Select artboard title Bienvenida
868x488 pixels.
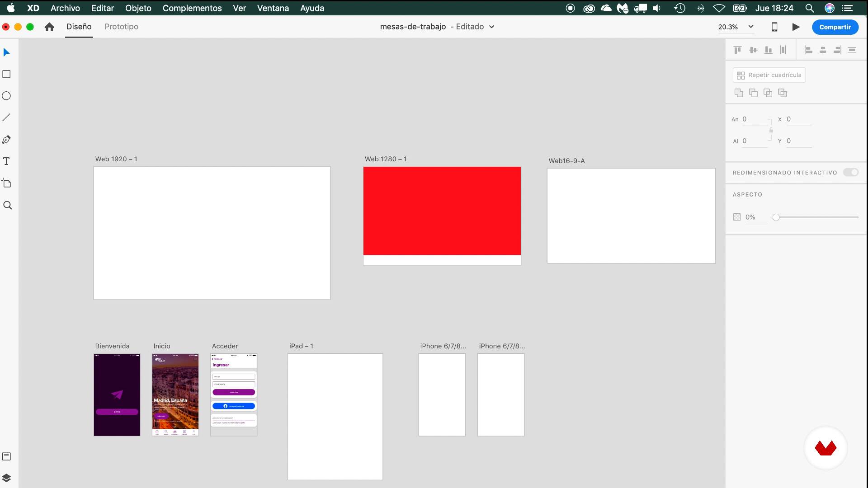click(x=112, y=346)
